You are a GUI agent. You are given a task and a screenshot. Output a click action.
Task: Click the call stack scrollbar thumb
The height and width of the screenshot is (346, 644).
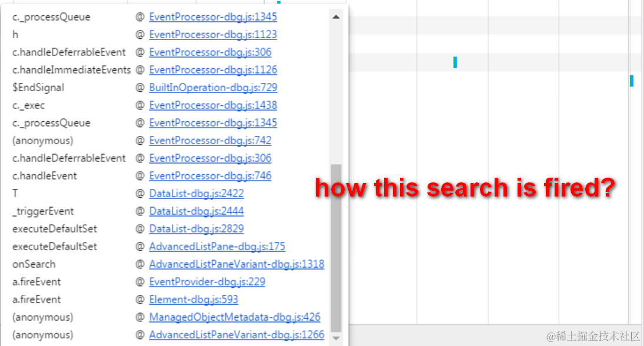click(336, 248)
